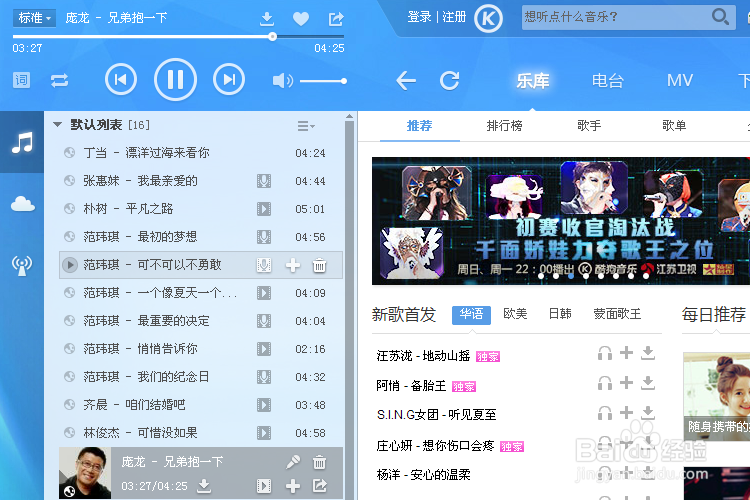Image resolution: width=750 pixels, height=500 pixels.
Task: Open song 庄心妍 想你伤口会疼
Action: 435,445
